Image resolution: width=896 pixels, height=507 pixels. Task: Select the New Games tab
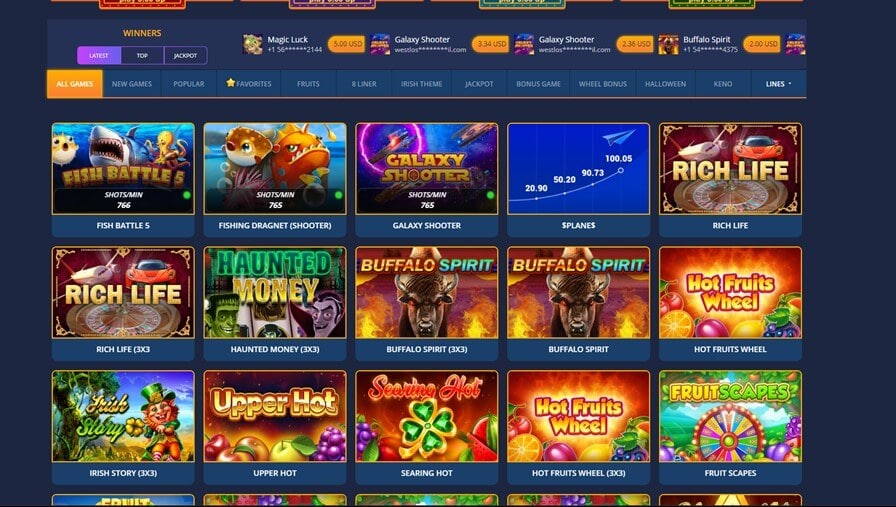click(132, 84)
